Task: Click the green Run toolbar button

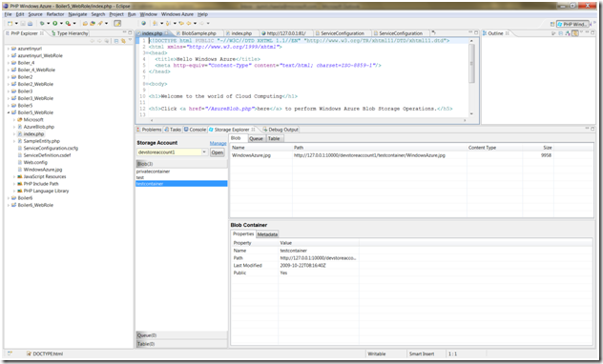Action: [x=55, y=24]
